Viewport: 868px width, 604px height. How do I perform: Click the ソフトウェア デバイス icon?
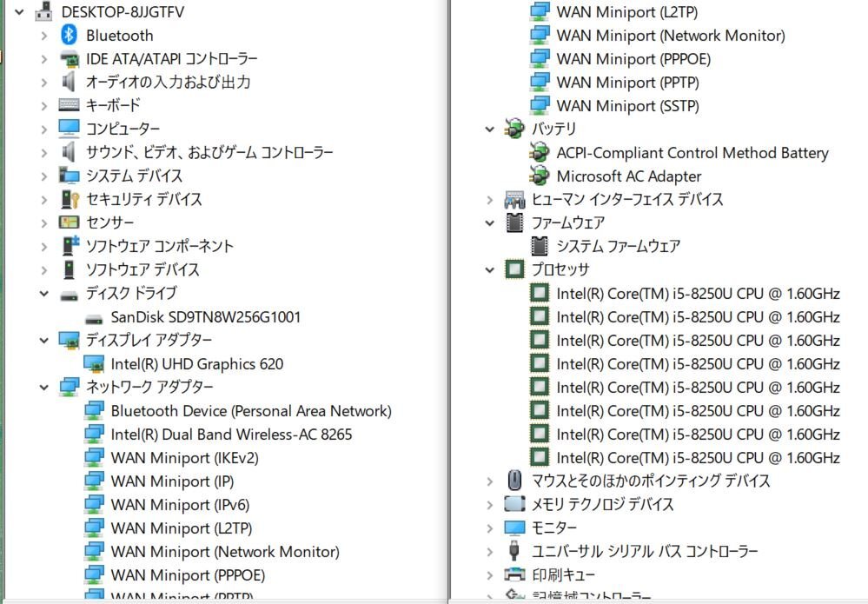click(70, 269)
